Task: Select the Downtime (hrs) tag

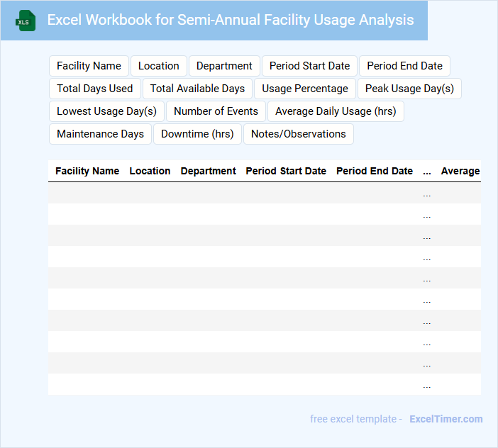Action: 197,134
